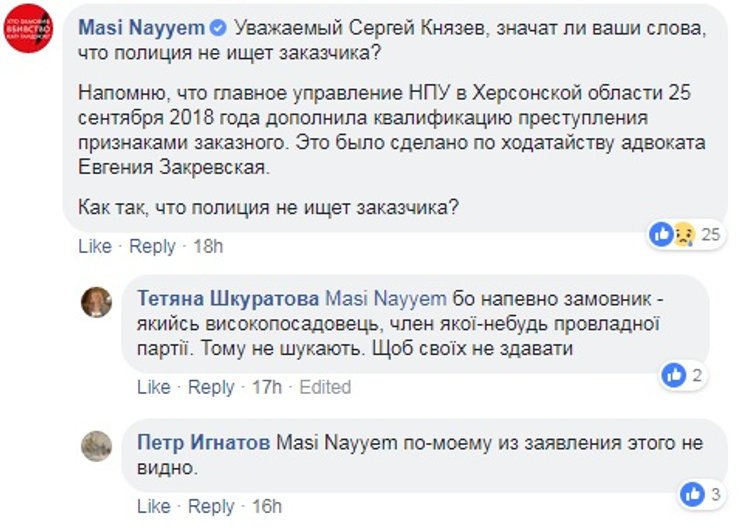Click the 18h timestamp on the top comment
Image resolution: width=740 pixels, height=528 pixels.
[208, 246]
